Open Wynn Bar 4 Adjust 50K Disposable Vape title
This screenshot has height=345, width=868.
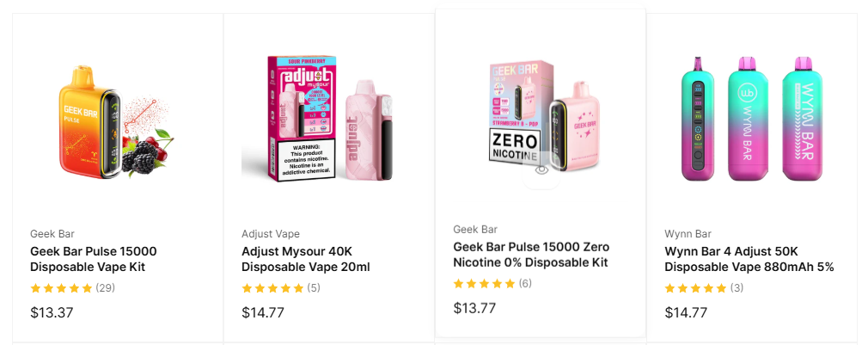pos(749,259)
